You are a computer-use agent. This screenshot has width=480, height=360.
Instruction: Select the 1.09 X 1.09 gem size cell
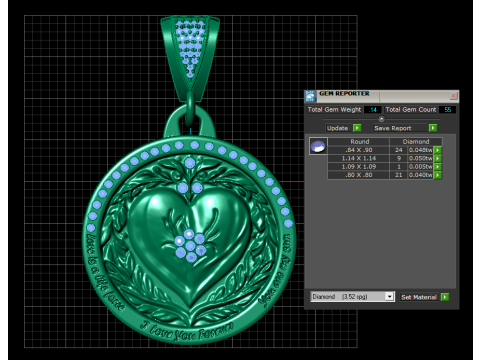coord(359,167)
